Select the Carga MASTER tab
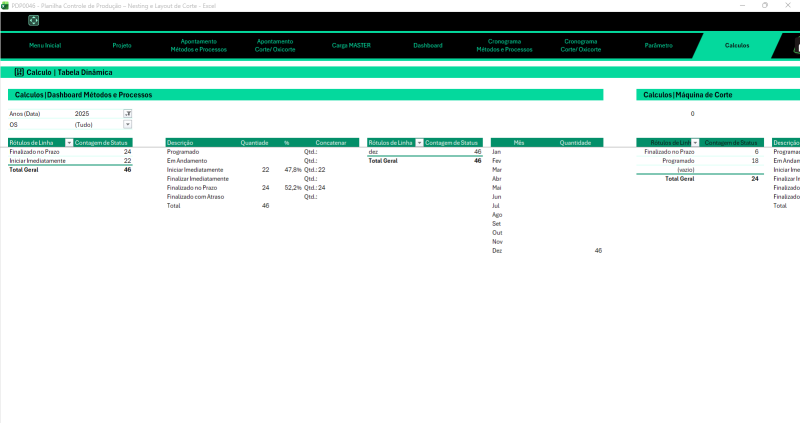The image size is (800, 423). point(351,46)
